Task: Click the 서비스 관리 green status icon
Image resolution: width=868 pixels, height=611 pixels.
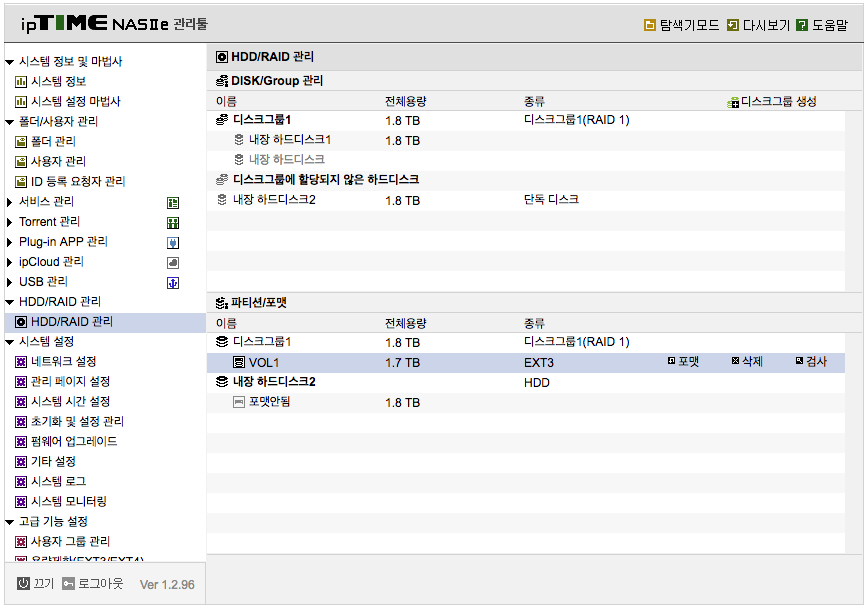Action: click(173, 203)
